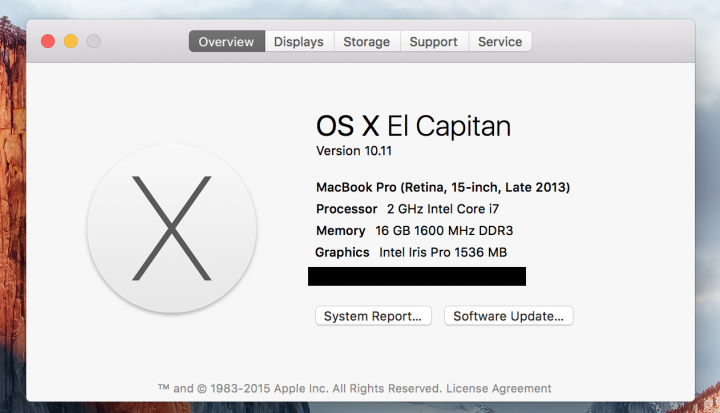Click the OS X El Capitan logo

pyautogui.click(x=172, y=228)
